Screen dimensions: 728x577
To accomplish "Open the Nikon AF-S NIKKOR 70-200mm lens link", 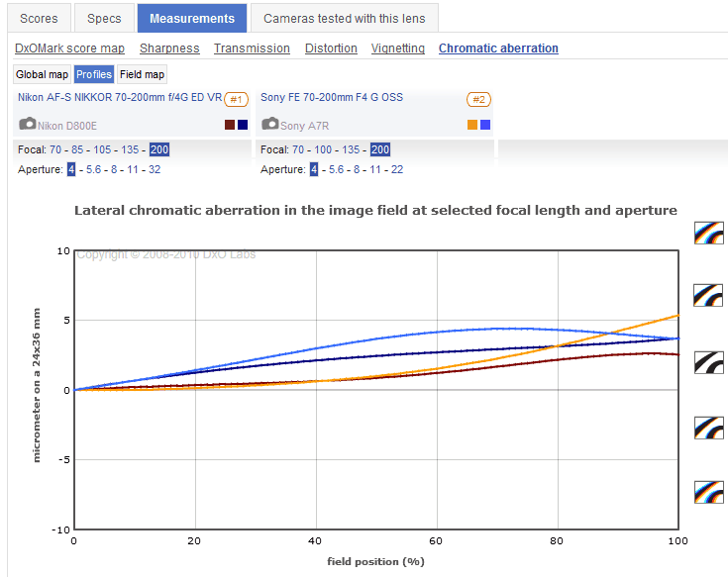I will tap(119, 97).
